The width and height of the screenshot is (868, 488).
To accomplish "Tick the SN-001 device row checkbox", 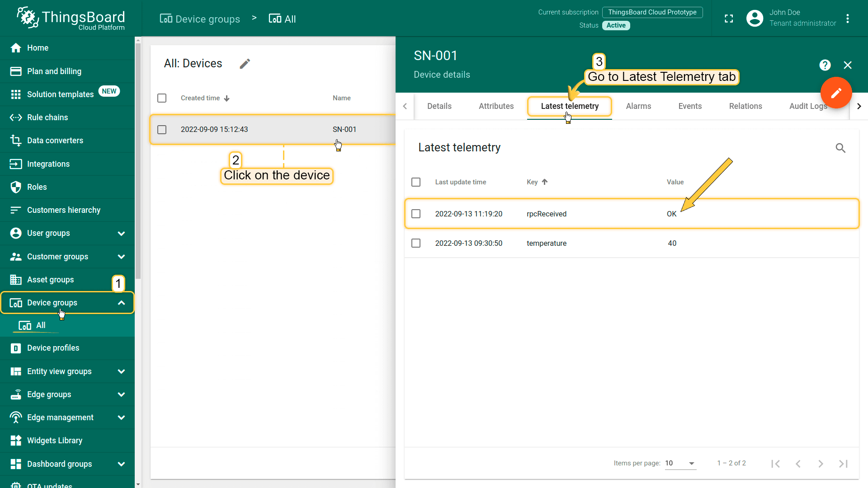I will coord(162,130).
